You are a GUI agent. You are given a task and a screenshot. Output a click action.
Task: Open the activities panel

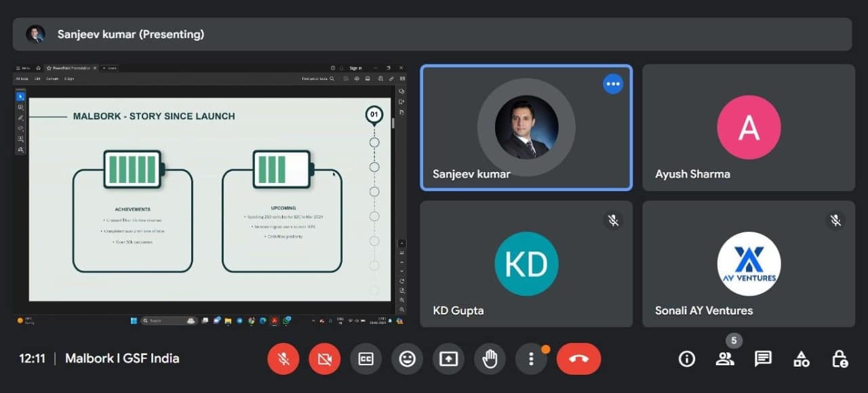pyautogui.click(x=801, y=359)
